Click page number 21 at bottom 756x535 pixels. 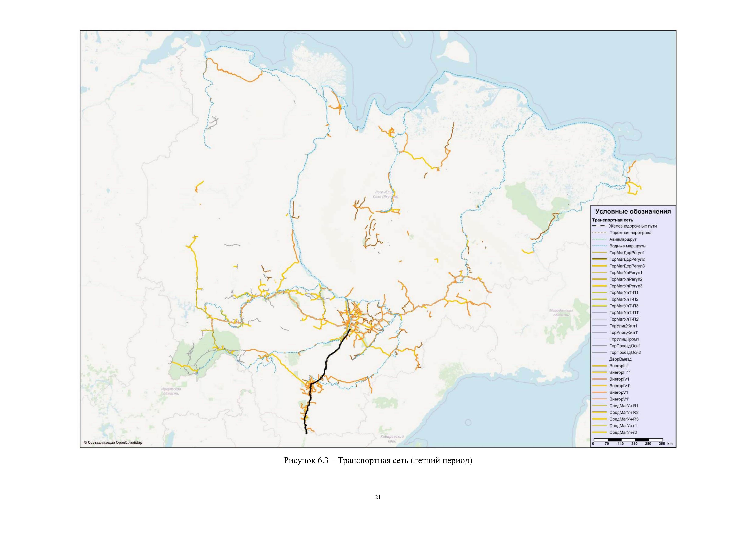pos(378,497)
